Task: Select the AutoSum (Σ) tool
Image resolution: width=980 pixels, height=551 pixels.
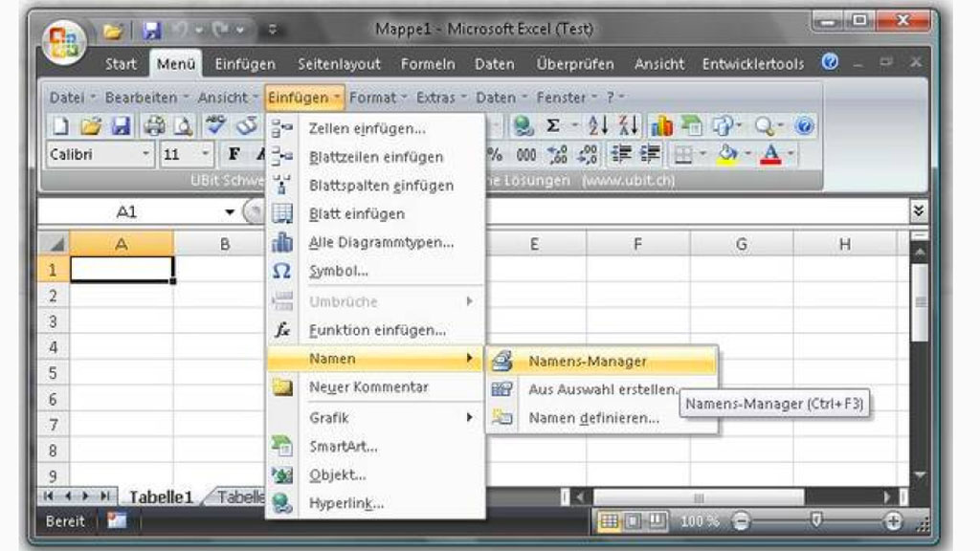Action: coord(553,124)
